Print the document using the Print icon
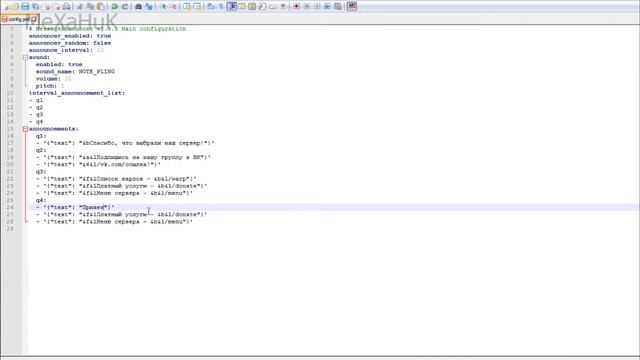 (67, 7)
